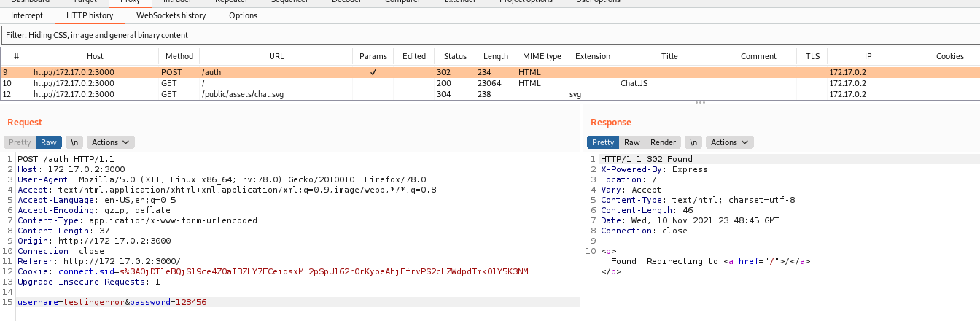The width and height of the screenshot is (980, 321).
Task: Click status 302 cell in history table
Action: [x=443, y=73]
